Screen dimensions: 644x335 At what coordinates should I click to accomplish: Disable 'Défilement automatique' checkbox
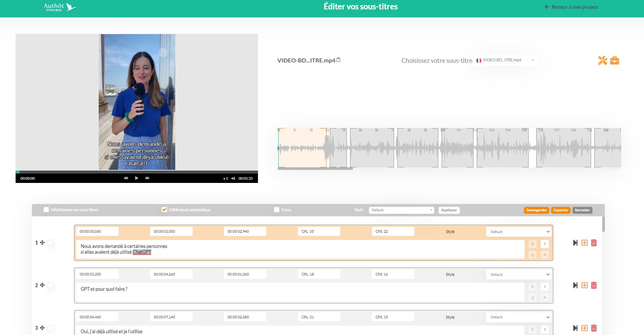164,210
